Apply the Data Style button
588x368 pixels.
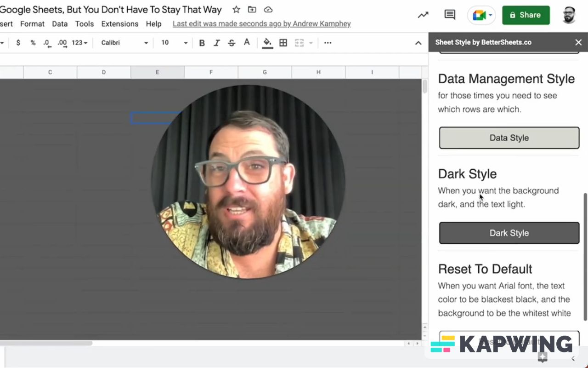coord(509,138)
